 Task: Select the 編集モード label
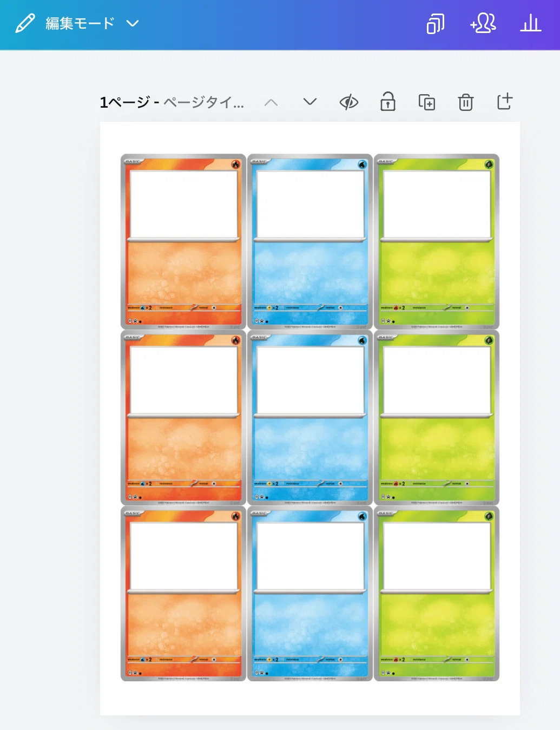80,23
